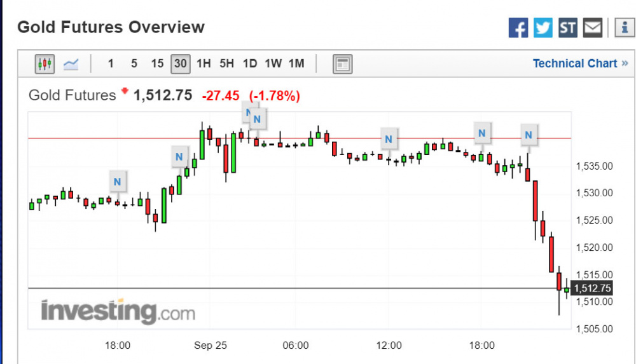This screenshot has width=636, height=364.
Task: Open the info icon
Action: 625,27
